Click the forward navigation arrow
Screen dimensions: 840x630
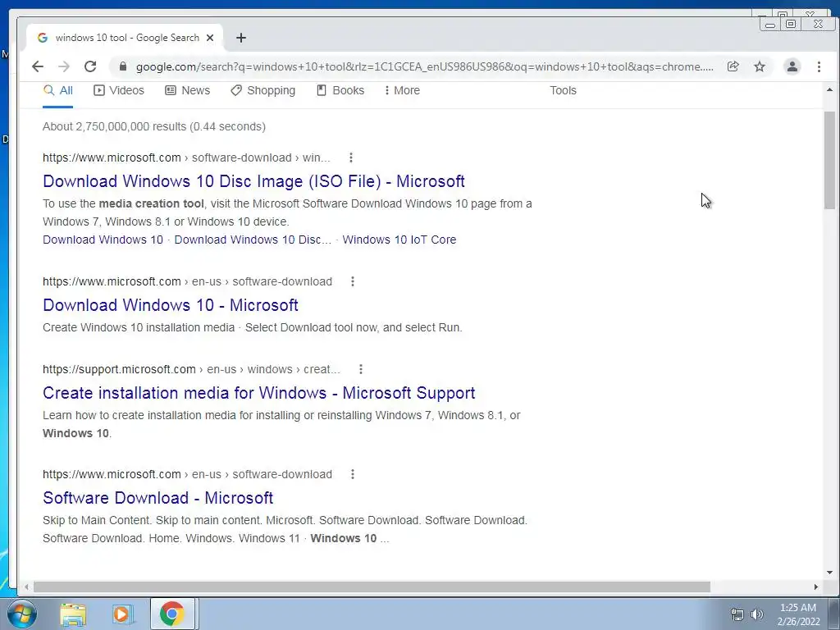[64, 66]
